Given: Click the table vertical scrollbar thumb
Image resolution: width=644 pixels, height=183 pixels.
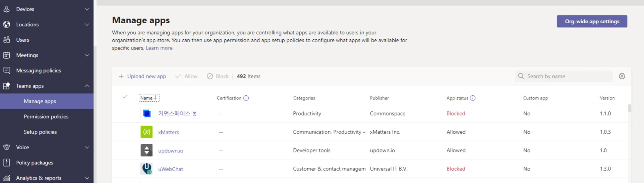Looking at the screenshot, I should coord(630,108).
